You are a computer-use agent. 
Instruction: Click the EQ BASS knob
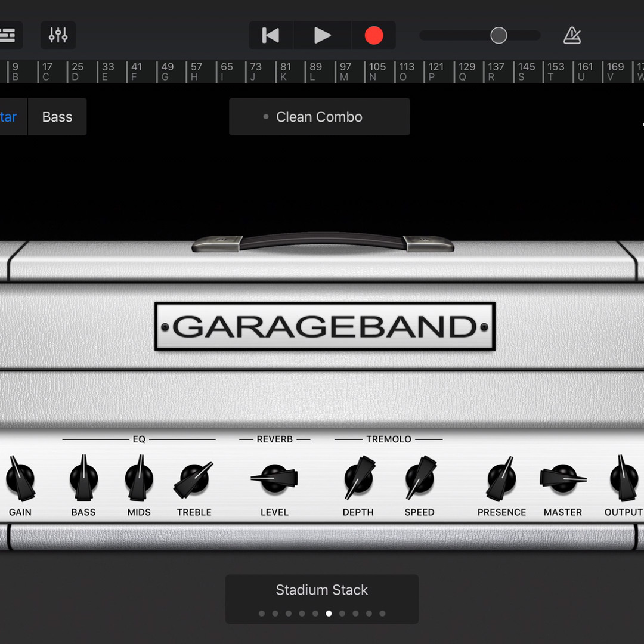tap(83, 478)
